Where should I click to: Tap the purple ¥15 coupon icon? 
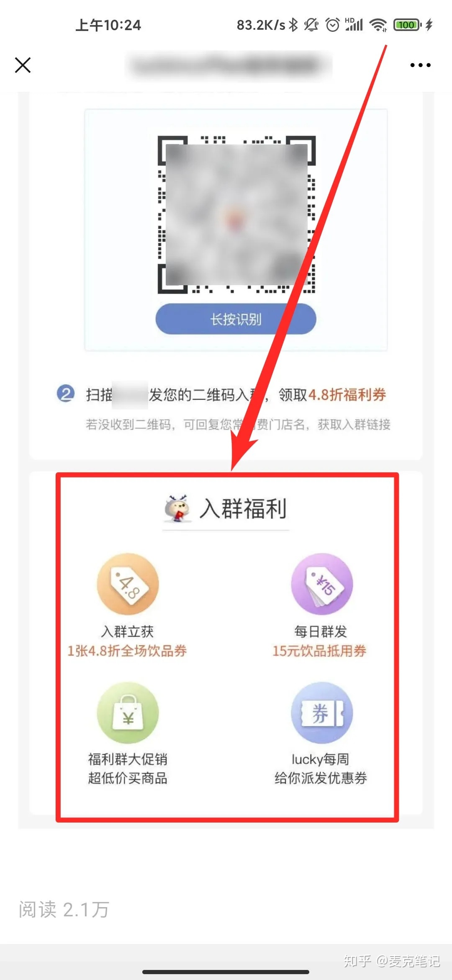[x=322, y=584]
